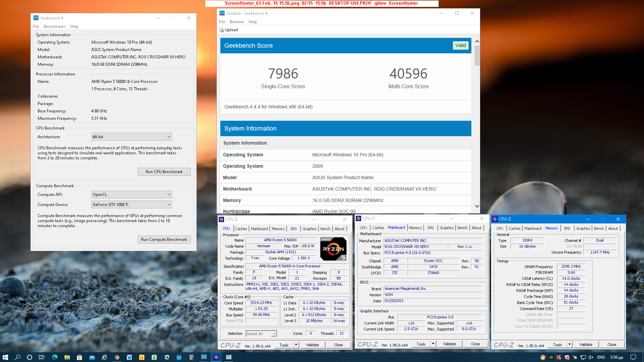Open Compute Device GeForce GTX 1080 Ti dropdown
The width and height of the screenshot is (644, 362).
(x=131, y=205)
